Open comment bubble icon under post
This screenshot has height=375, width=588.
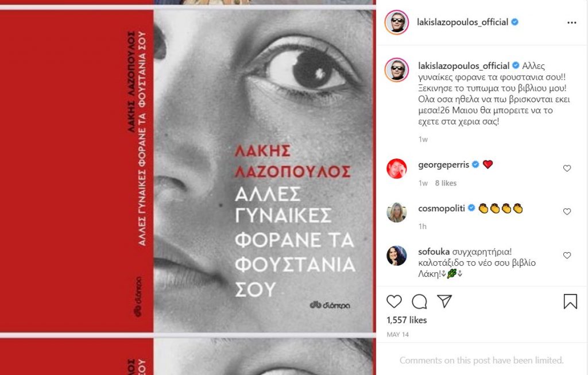pyautogui.click(x=419, y=301)
